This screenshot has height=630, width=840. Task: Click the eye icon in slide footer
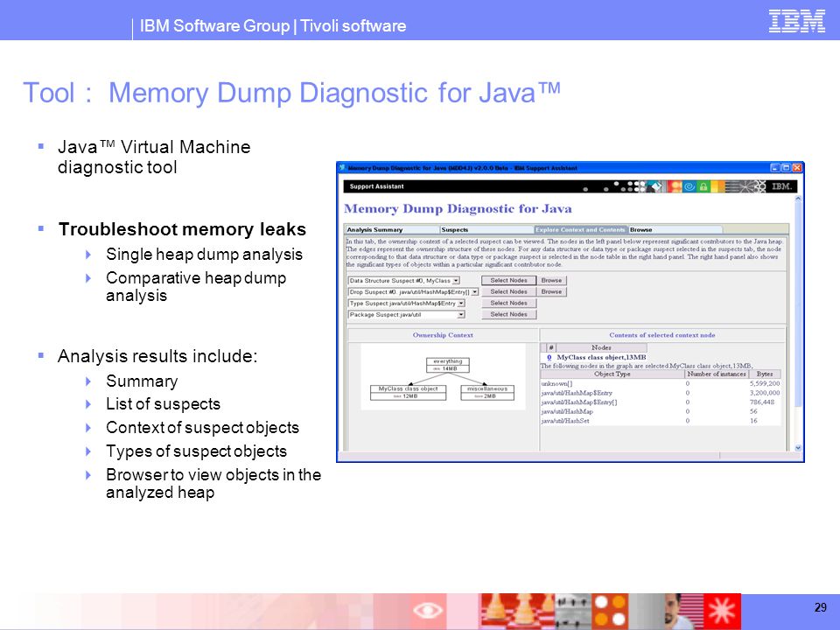[428, 610]
